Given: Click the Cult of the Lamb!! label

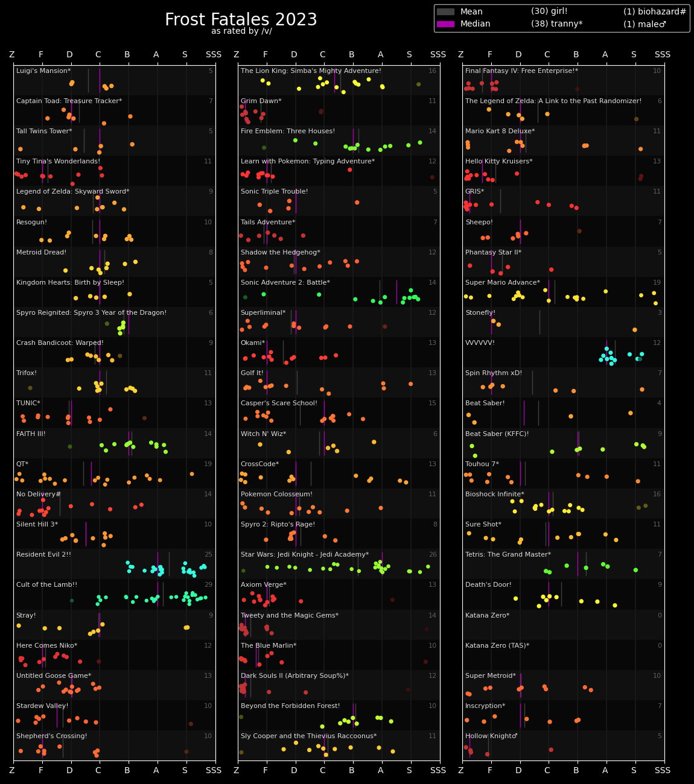Looking at the screenshot, I should [x=46, y=585].
